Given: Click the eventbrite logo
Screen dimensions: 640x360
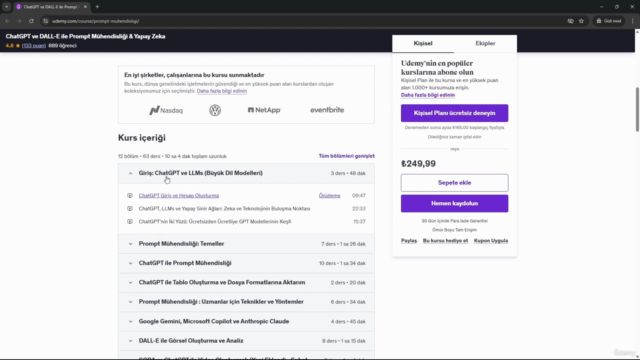Looking at the screenshot, I should [x=327, y=110].
